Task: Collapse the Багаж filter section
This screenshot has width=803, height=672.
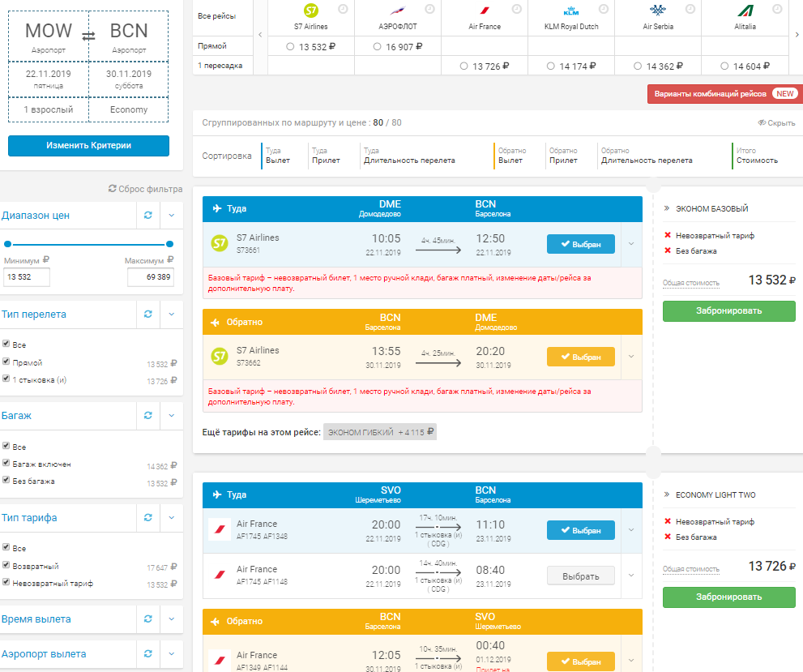Action: click(172, 415)
